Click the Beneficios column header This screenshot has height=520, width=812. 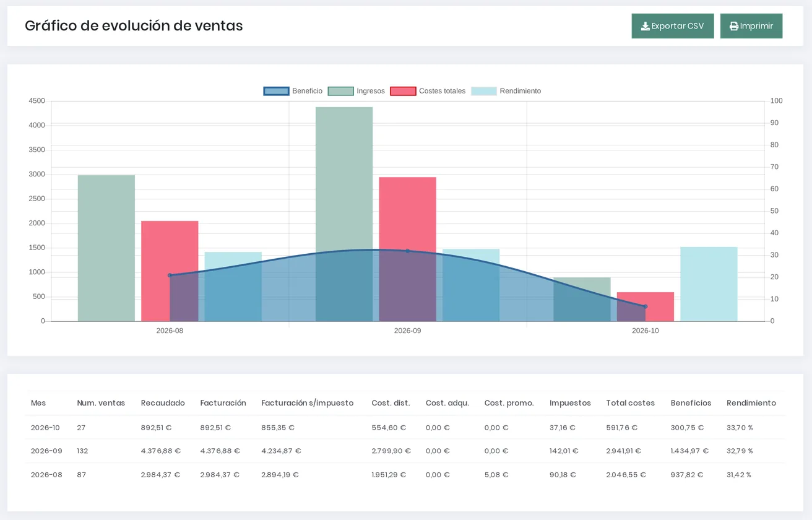(x=691, y=403)
